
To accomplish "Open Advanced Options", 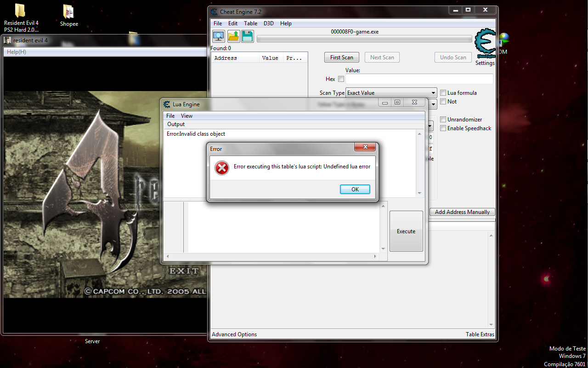I will pyautogui.click(x=234, y=334).
